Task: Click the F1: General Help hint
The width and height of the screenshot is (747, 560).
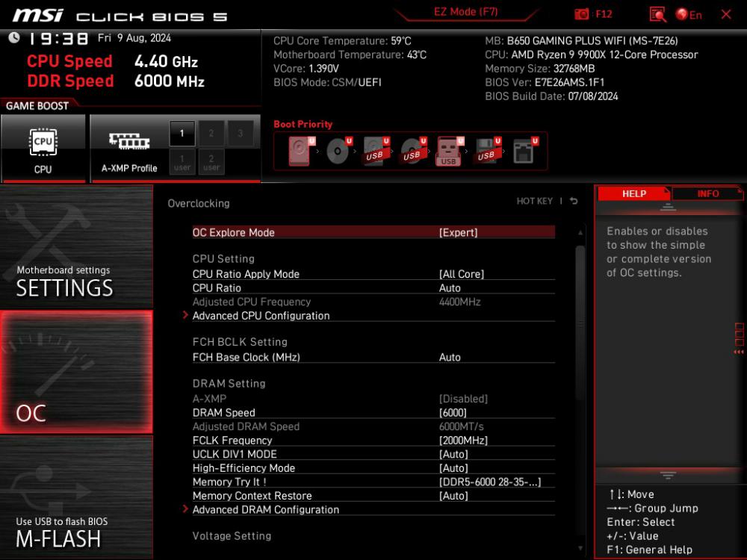Action: [649, 550]
